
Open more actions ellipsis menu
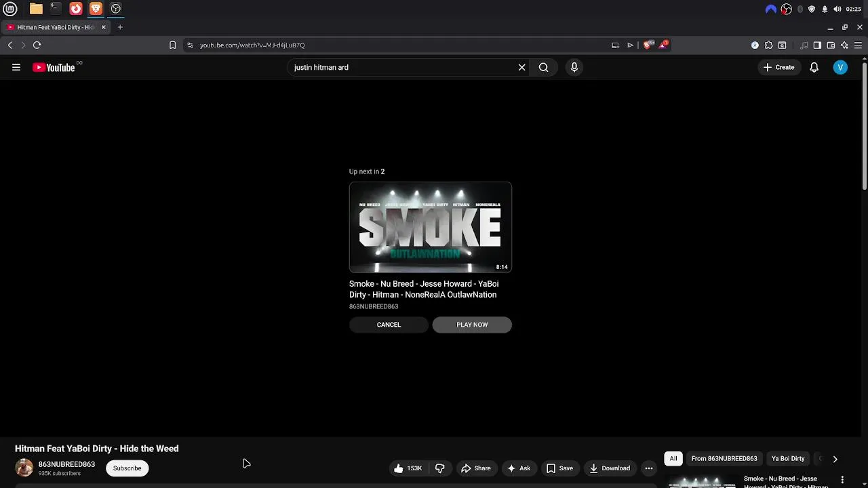click(x=649, y=468)
